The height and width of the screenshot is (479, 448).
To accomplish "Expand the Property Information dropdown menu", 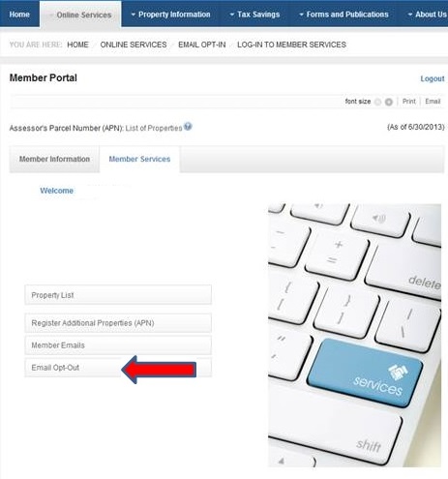I will click(170, 15).
